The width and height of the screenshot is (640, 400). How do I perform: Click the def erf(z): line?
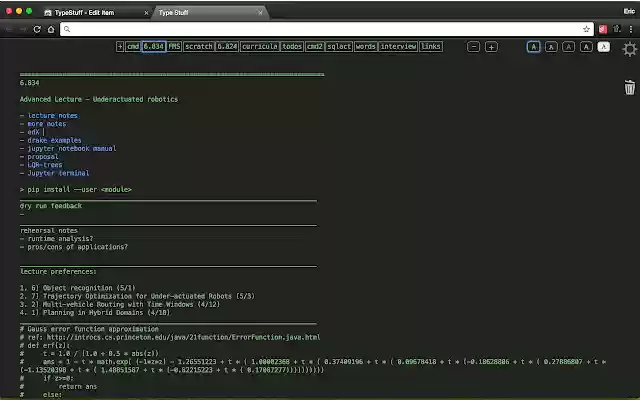tap(45, 345)
